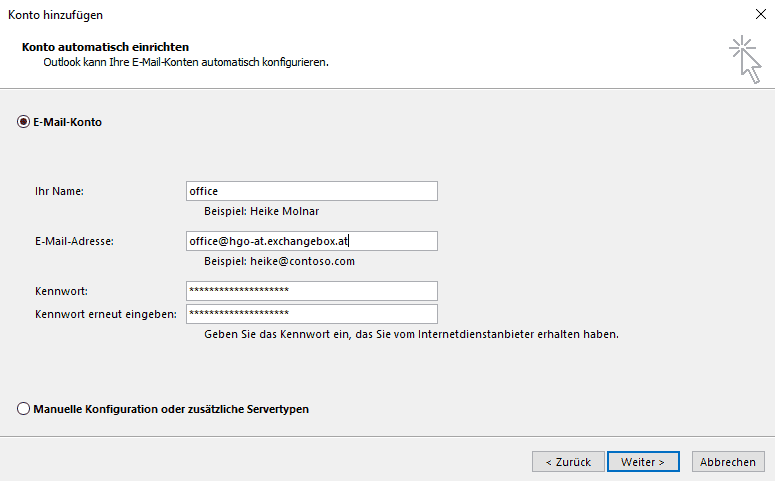Click the "Kennwort:" label text
This screenshot has height=481, width=775.
pyautogui.click(x=61, y=291)
